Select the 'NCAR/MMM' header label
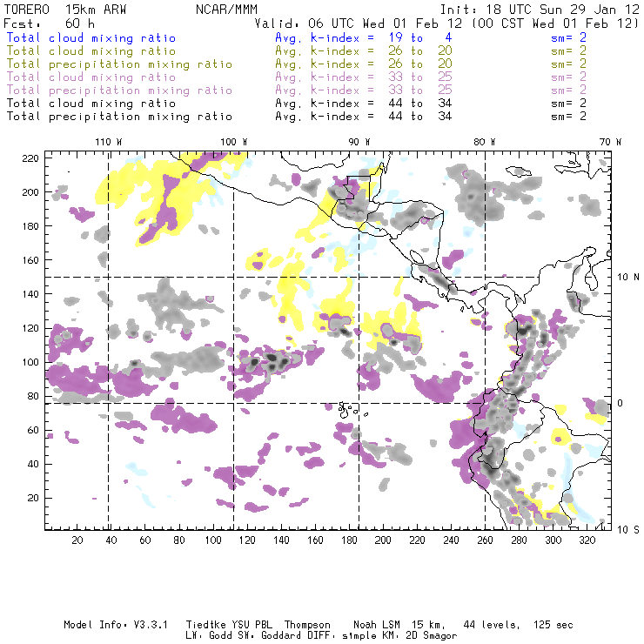Image resolution: width=644 pixels, height=644 pixels. tap(227, 10)
